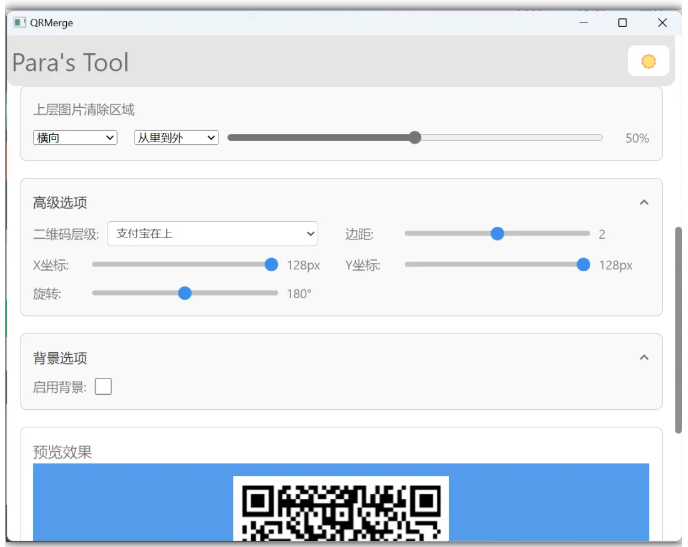Click the 背景选项 heading
688x547 pixels.
(x=60, y=358)
